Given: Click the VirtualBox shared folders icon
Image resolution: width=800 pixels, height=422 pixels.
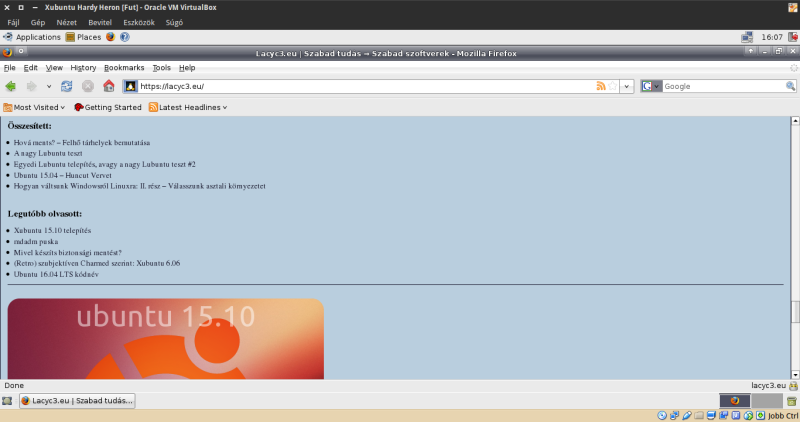Looking at the screenshot, I should click(699, 415).
